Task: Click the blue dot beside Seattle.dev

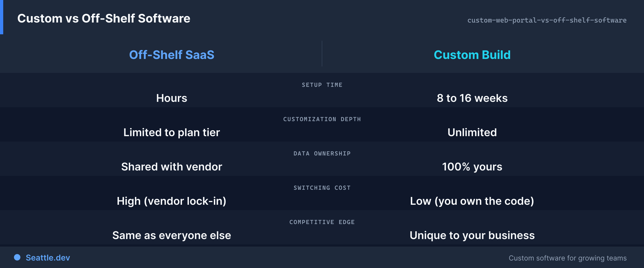Action: (17, 257)
